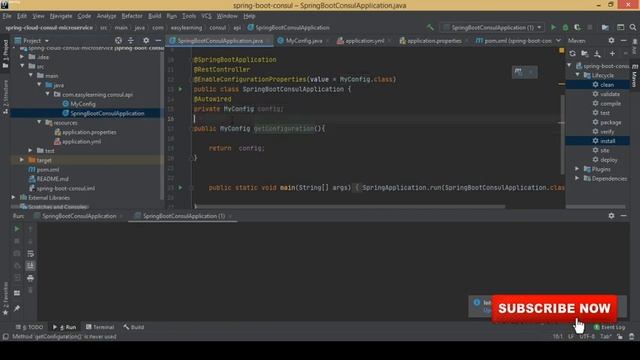The height and width of the screenshot is (360, 640).
Task: Collapse all in Project panel toolbar
Action: click(131, 40)
